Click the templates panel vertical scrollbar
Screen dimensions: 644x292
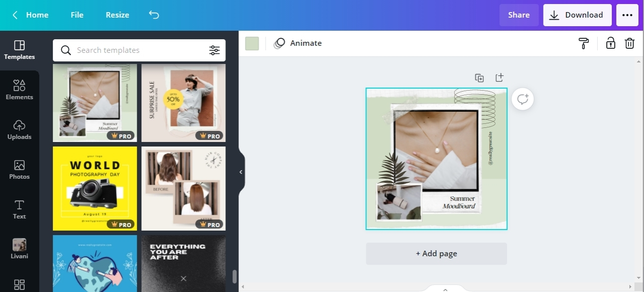click(234, 277)
